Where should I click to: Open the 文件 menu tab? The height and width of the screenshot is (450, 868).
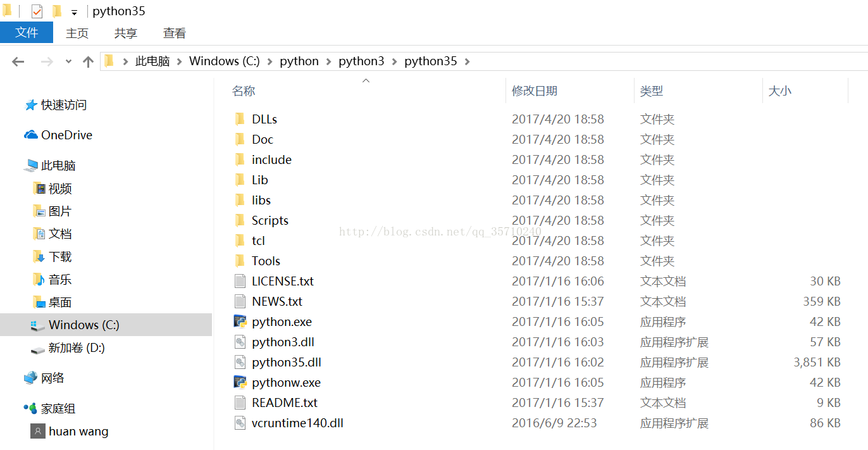(x=27, y=33)
